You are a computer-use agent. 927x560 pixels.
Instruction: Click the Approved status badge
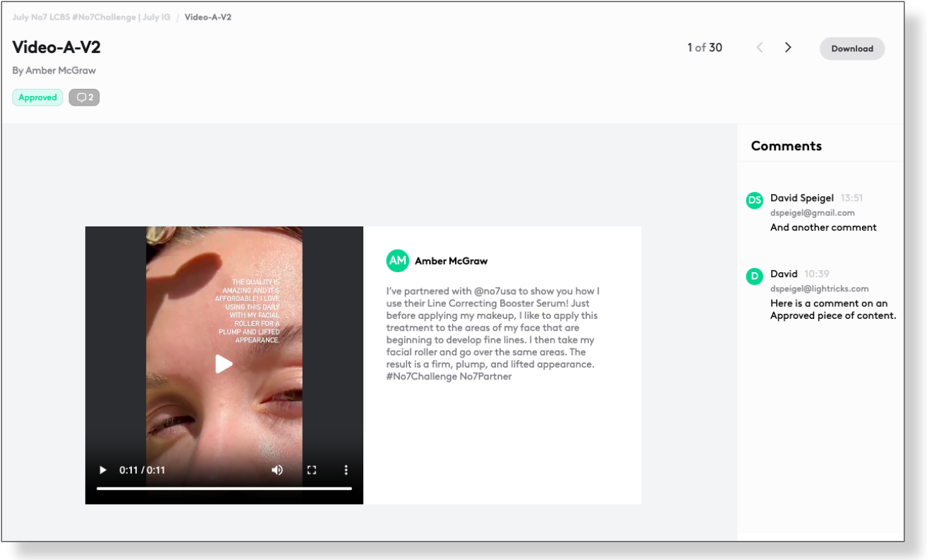[37, 97]
